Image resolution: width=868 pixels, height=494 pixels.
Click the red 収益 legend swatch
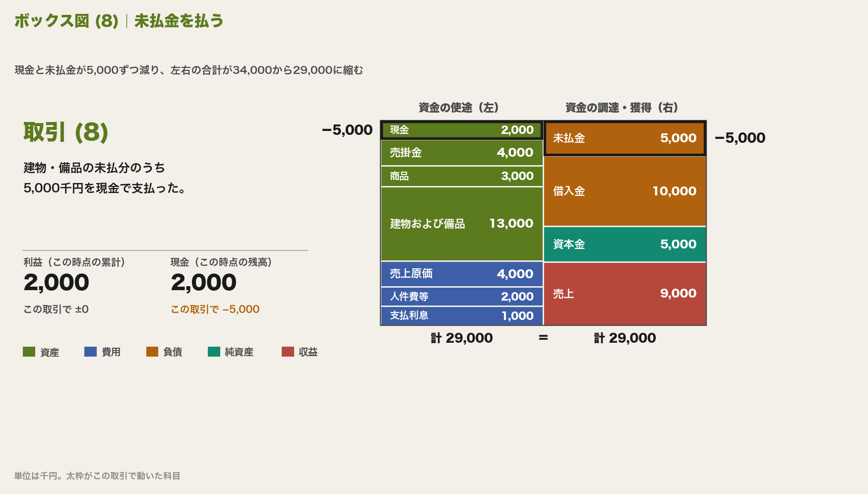(x=288, y=352)
